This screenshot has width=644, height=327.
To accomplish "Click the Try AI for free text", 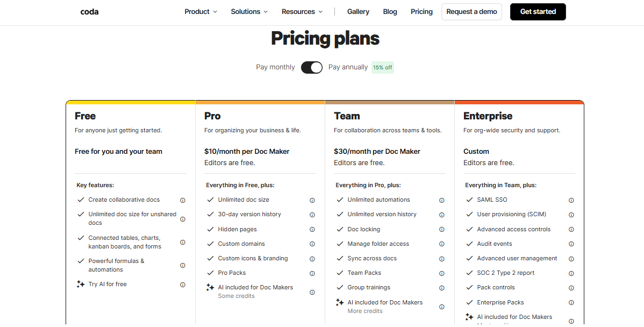I will coord(108,284).
